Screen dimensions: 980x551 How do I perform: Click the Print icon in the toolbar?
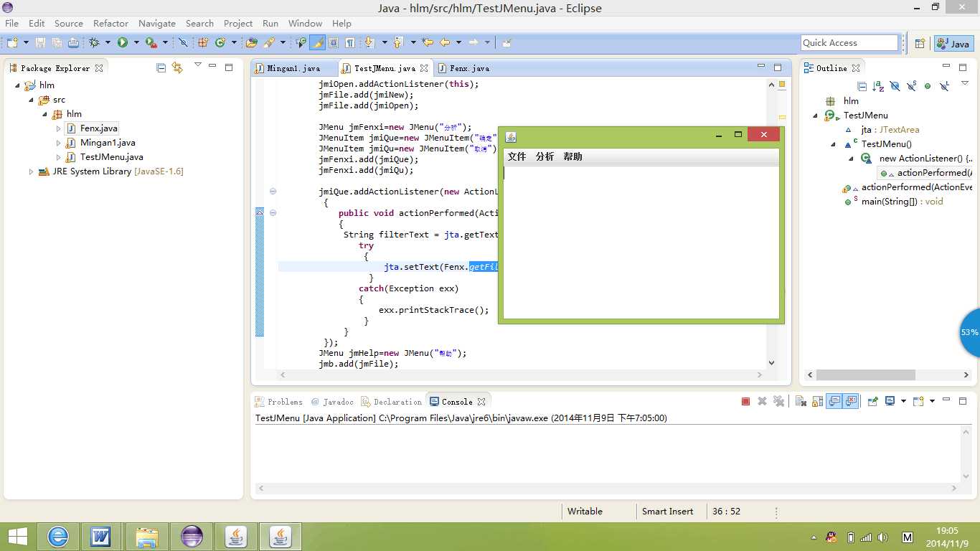point(73,43)
